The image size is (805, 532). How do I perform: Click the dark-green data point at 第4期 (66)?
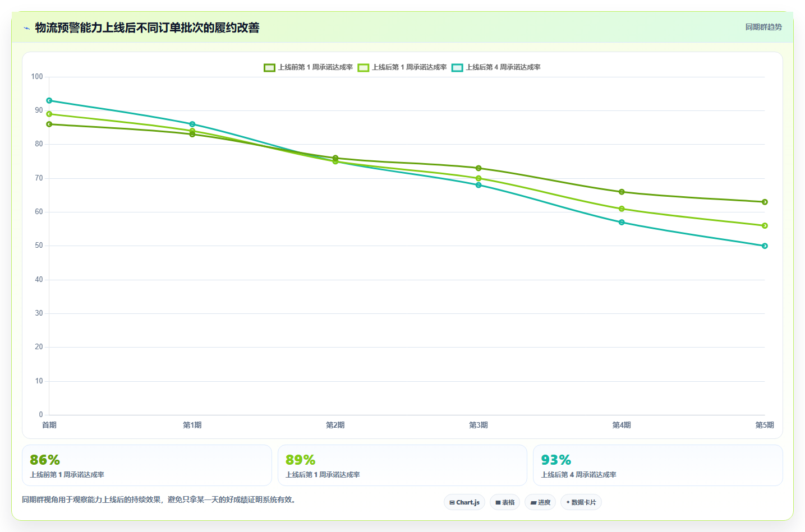coord(622,192)
